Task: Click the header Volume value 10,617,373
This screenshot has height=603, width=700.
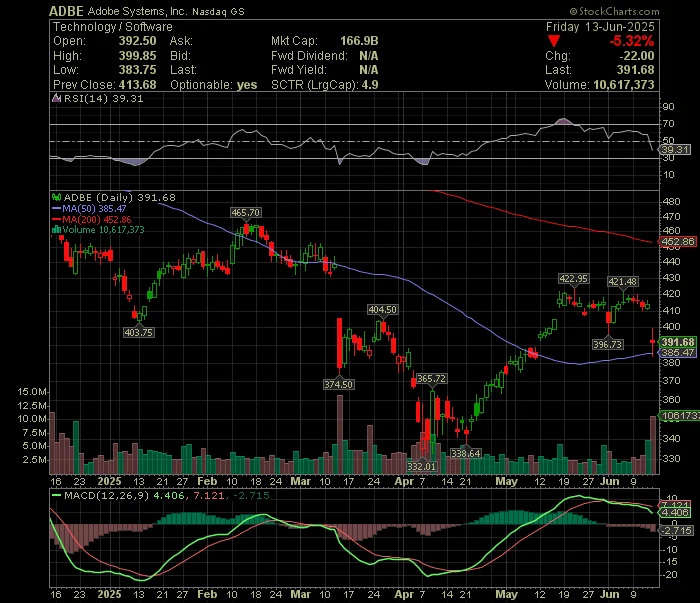Action: (624, 85)
